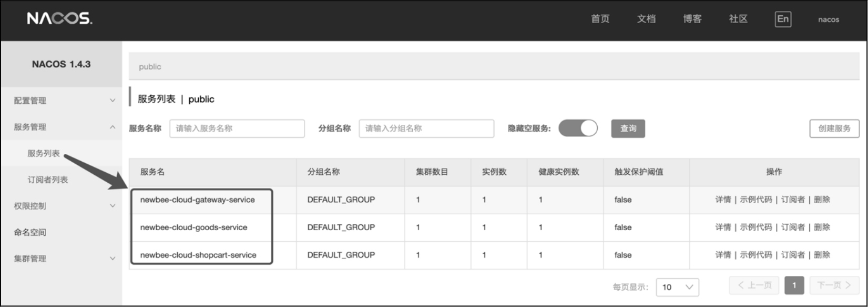Open 示例代码 for newbee-cloud-goods-service
868x307 pixels.
(x=756, y=227)
